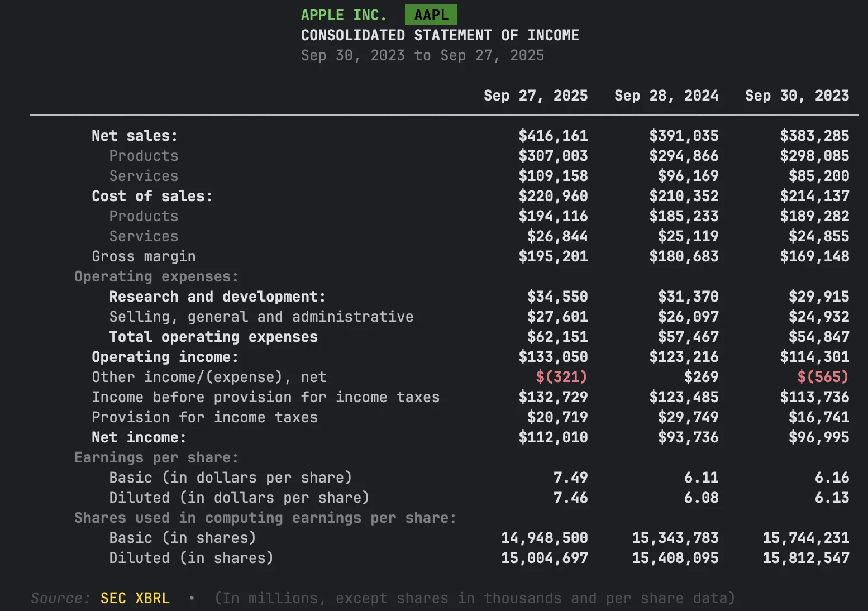Click products sales value $294,866
868x611 pixels.
[684, 156]
